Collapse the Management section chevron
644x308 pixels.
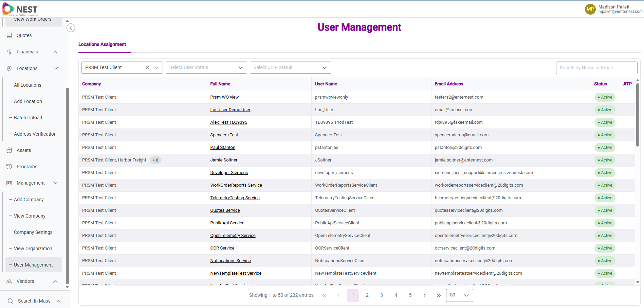(56, 183)
